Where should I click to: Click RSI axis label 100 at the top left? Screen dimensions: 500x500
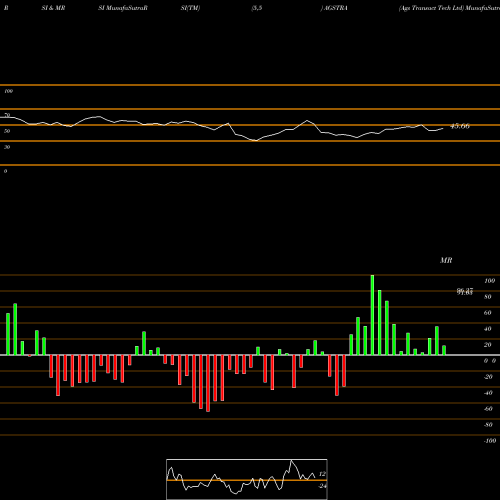(x=8, y=91)
